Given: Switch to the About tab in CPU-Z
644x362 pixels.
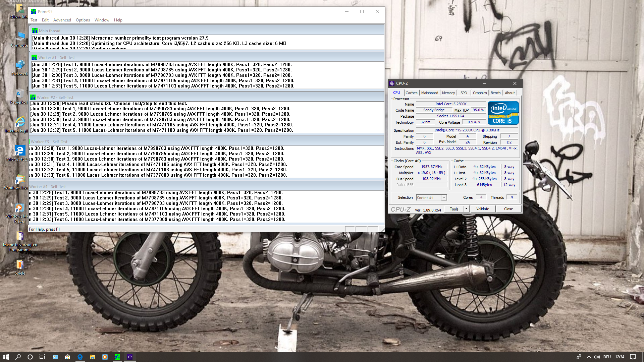Looking at the screenshot, I should pos(510,93).
